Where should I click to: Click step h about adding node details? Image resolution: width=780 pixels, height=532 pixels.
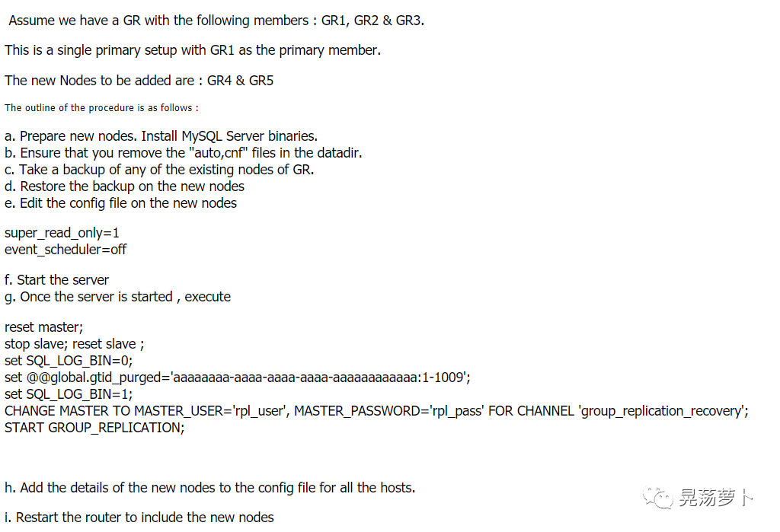210,488
